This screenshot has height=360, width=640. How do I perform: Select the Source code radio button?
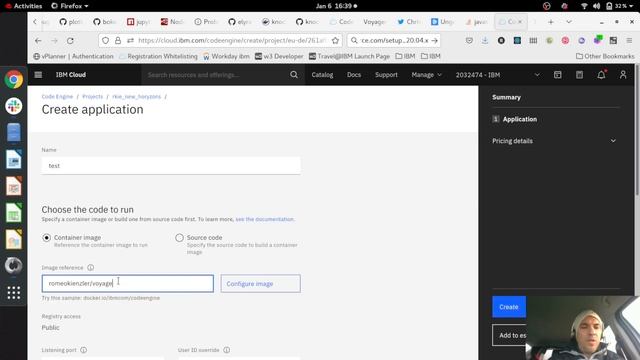179,238
